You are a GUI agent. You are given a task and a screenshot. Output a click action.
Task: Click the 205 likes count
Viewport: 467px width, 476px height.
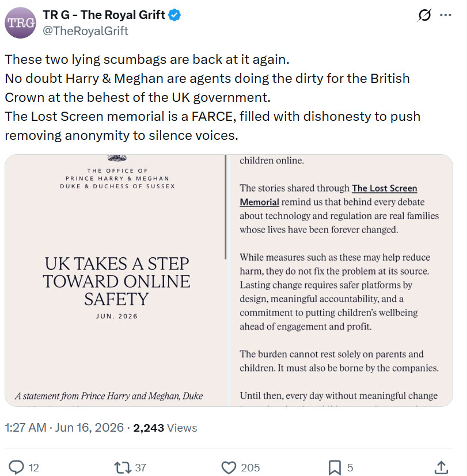click(250, 467)
